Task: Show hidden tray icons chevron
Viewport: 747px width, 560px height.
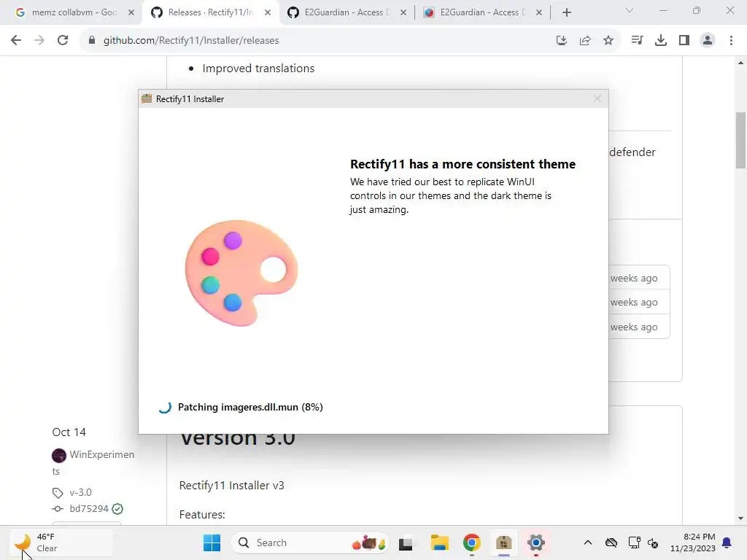Action: pyautogui.click(x=588, y=542)
